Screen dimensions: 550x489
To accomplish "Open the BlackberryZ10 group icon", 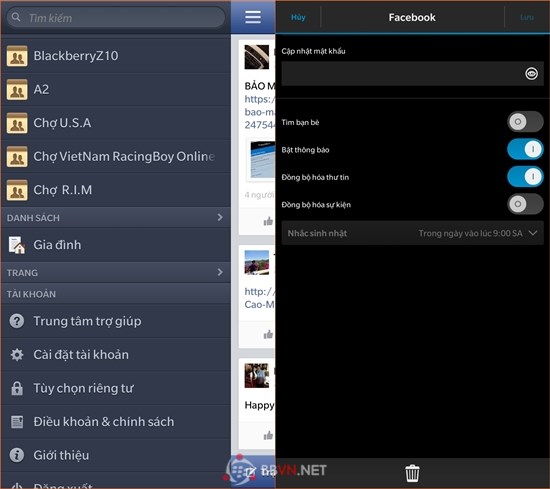I will point(17,56).
